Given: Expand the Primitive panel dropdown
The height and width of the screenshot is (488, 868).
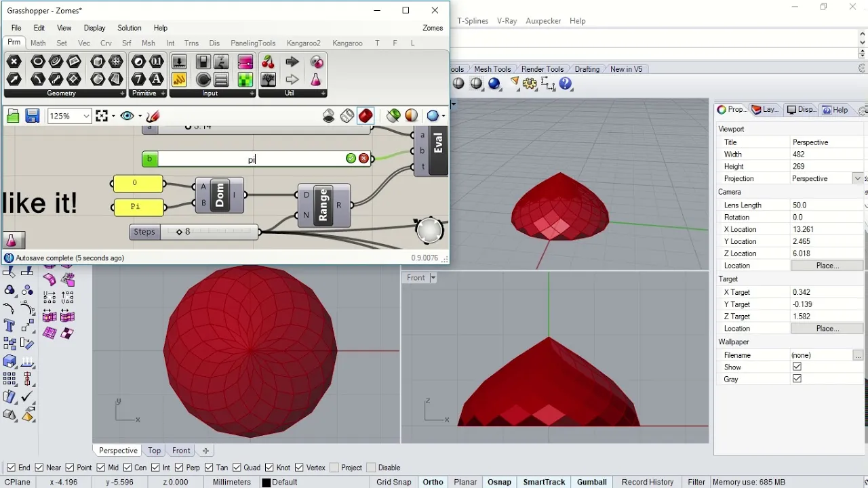Looking at the screenshot, I should [163, 94].
